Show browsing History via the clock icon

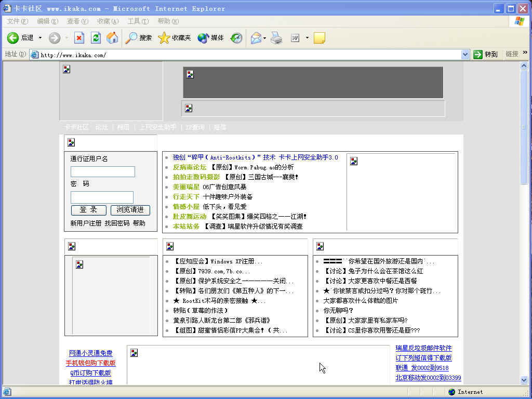point(236,38)
